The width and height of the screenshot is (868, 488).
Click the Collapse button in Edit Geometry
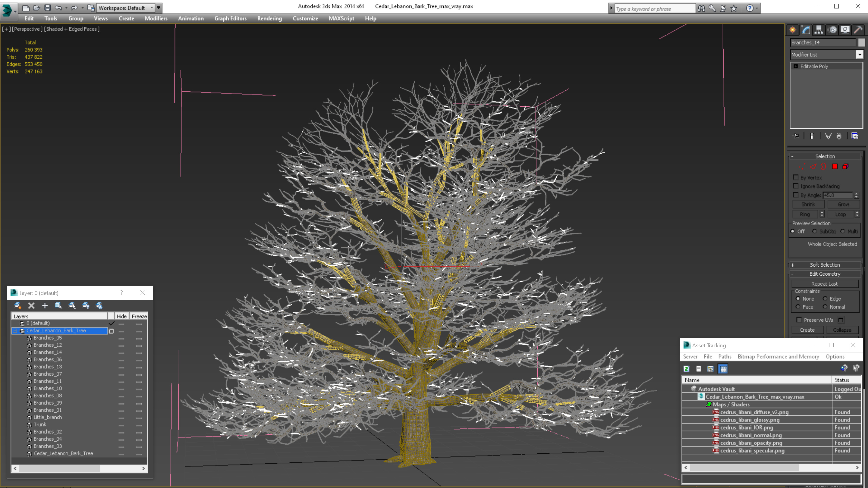click(842, 330)
